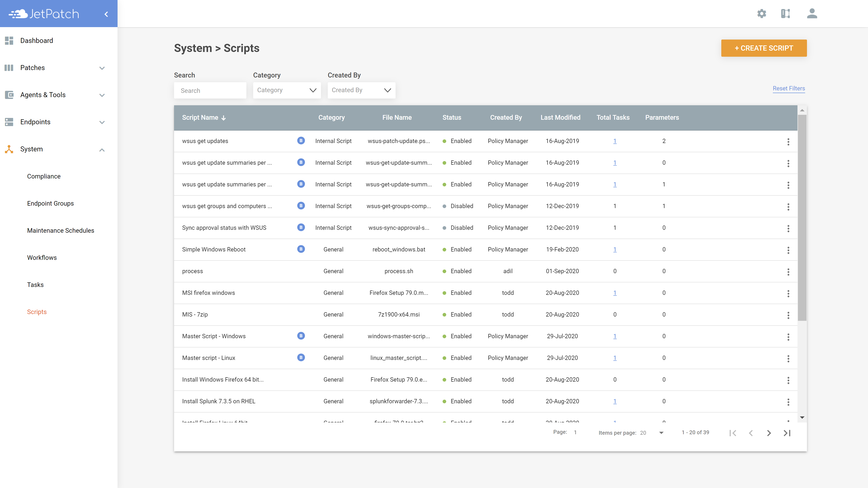The height and width of the screenshot is (488, 868).
Task: Click the table vertical scrollbar thumb
Action: click(802, 218)
